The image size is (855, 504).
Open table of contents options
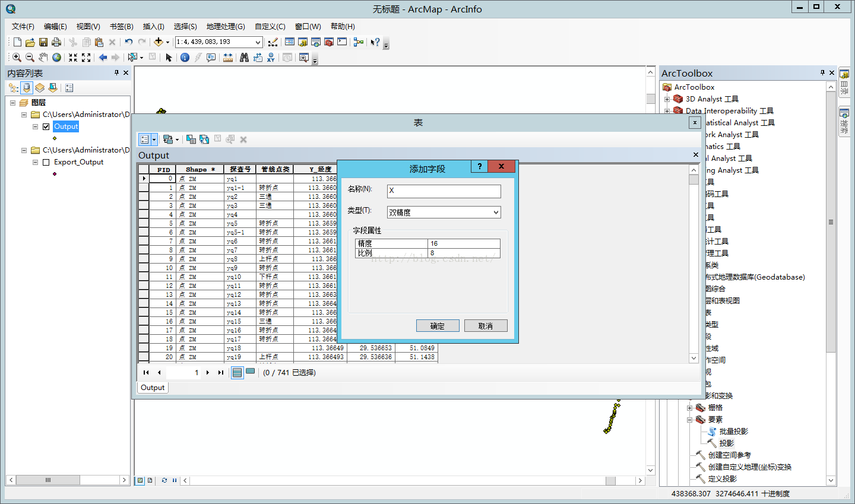69,88
